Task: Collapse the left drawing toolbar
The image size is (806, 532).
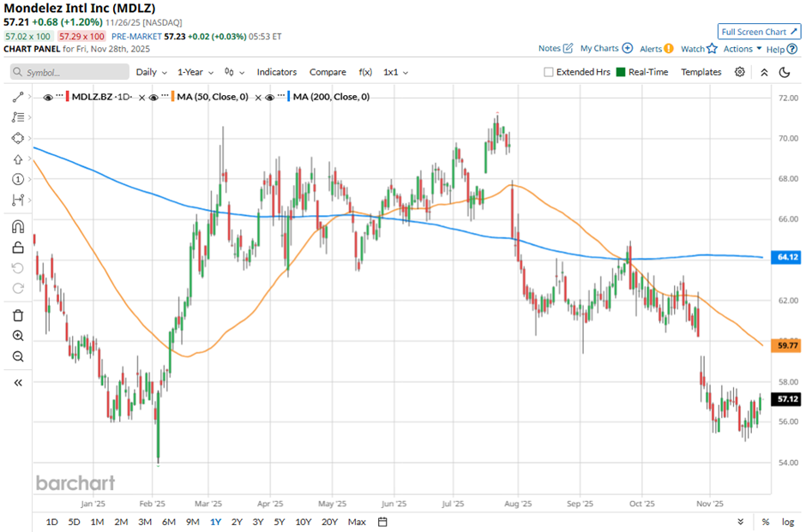Action: pos(18,383)
